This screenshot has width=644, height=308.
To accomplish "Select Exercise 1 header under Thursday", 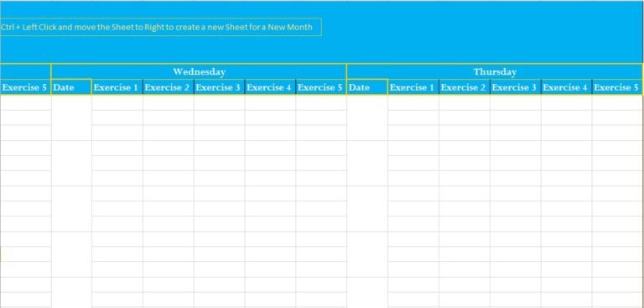I will coord(413,87).
